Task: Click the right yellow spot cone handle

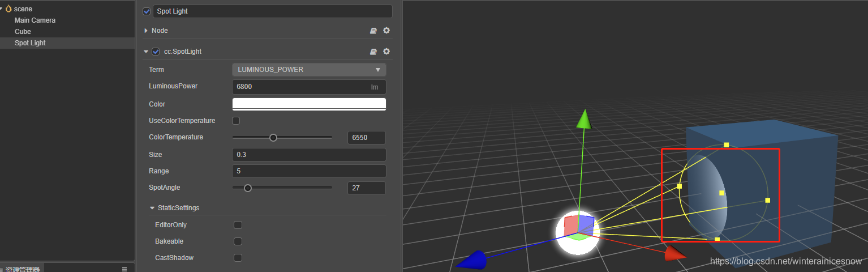Action: point(768,200)
